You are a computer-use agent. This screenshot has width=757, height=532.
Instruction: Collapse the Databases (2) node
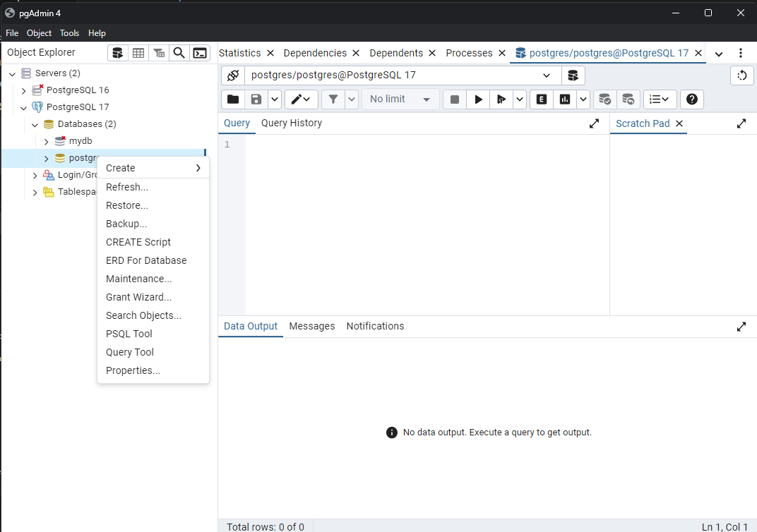pyautogui.click(x=35, y=124)
